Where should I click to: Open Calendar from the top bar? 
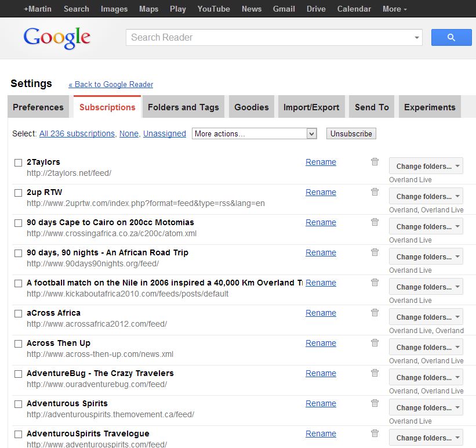pos(354,9)
